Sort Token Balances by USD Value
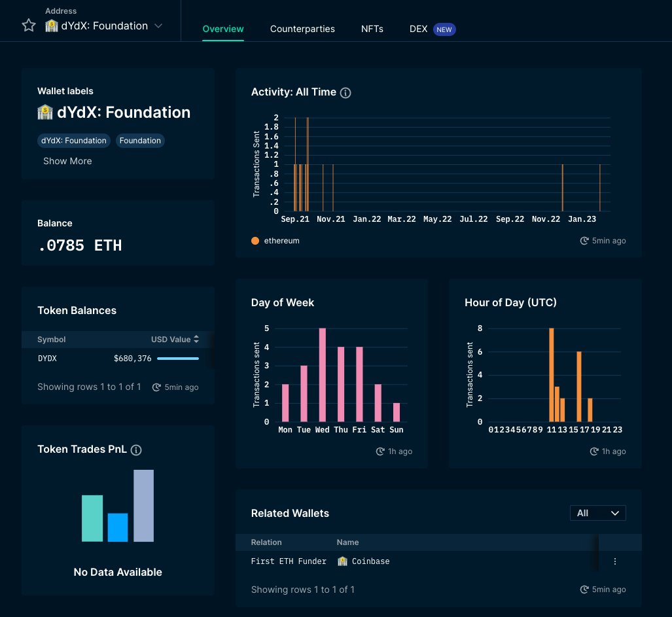 click(175, 340)
